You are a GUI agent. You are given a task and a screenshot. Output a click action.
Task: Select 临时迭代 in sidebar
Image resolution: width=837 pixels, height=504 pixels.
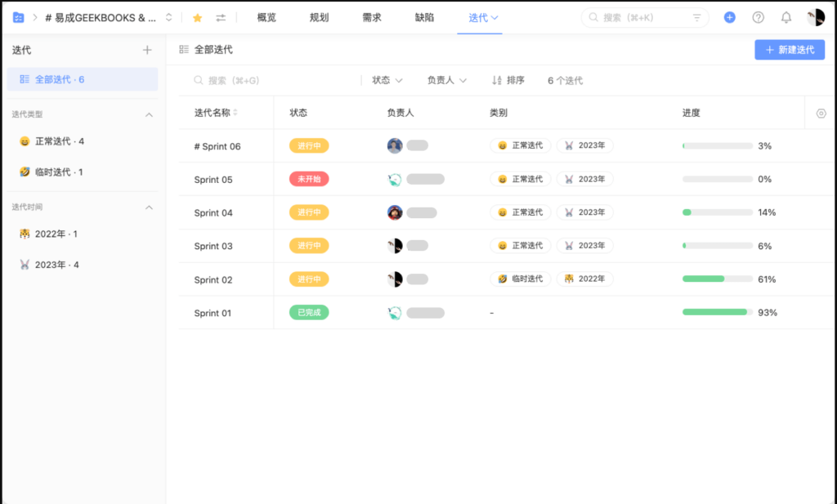pyautogui.click(x=58, y=172)
